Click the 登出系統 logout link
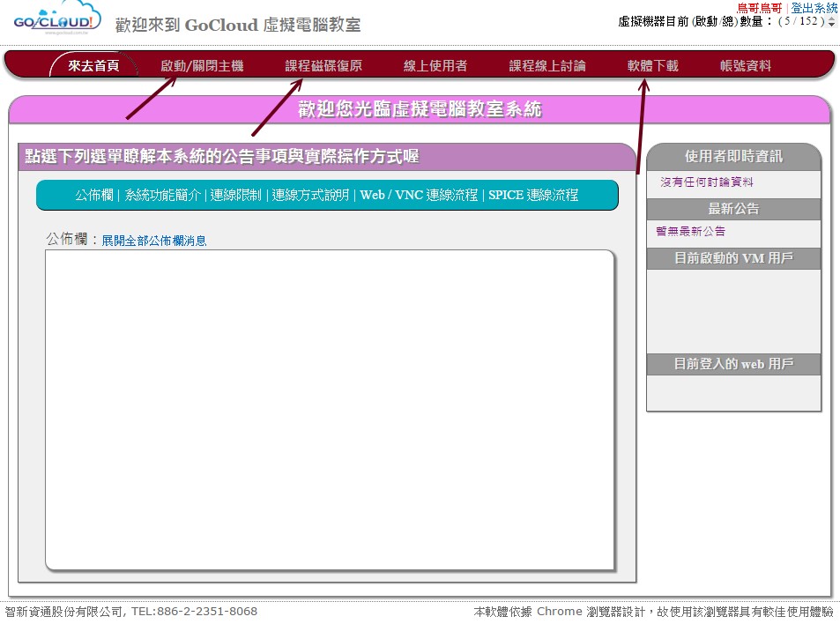Screen dimensions: 840x624 pos(815,7)
